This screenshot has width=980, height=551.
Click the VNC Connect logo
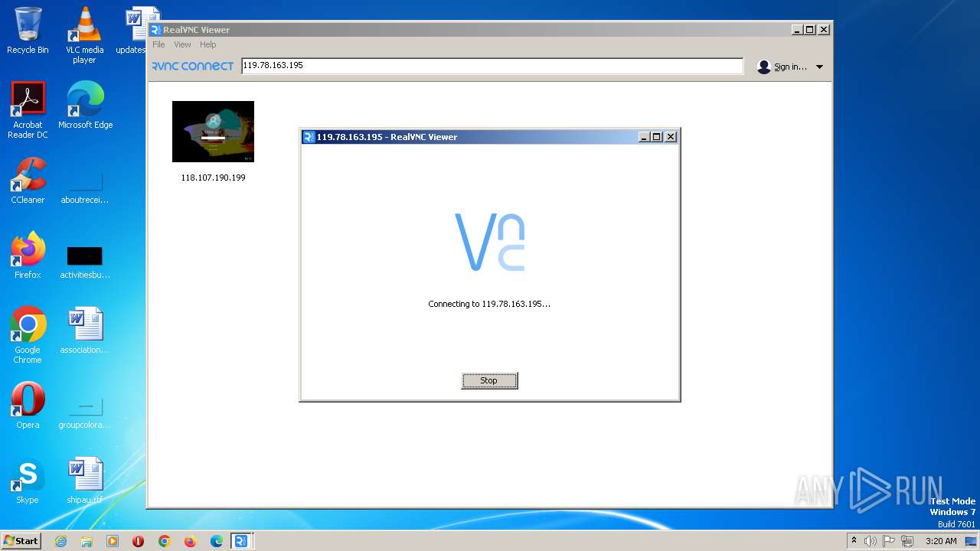tap(193, 66)
